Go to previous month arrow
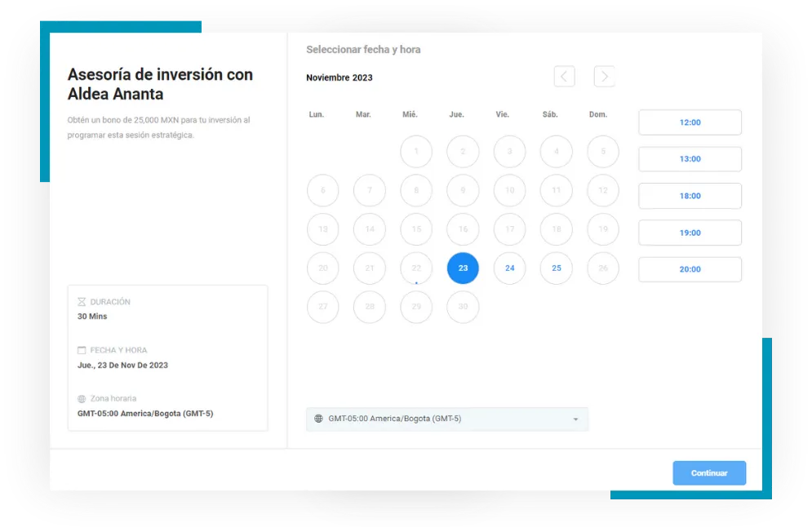 coord(564,77)
